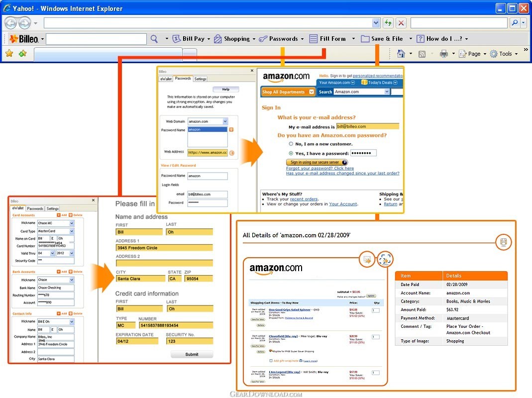Screen dimensions: 532x398
Task: Open the 'Oxo Good Grips Salad Spinner' cart link
Action: [x=290, y=310]
